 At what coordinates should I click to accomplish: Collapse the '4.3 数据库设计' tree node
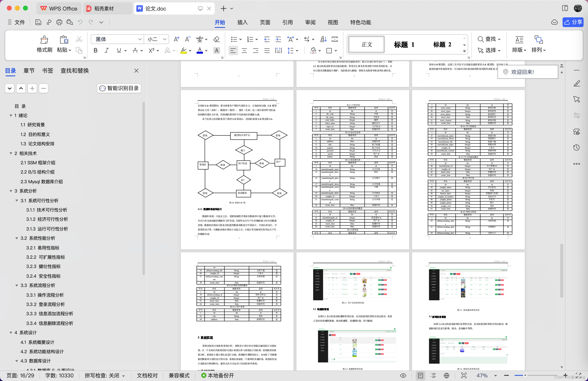pyautogui.click(x=17, y=361)
